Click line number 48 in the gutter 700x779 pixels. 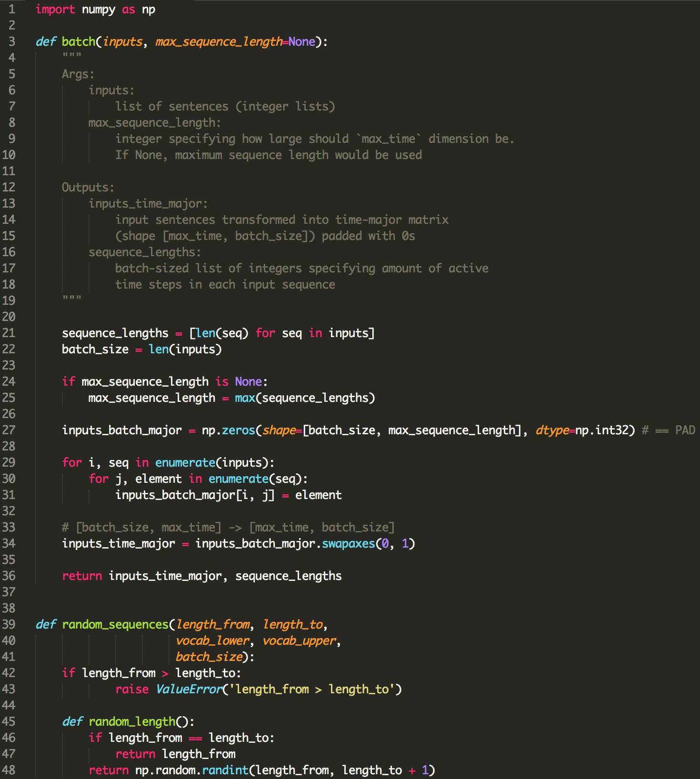coord(9,770)
